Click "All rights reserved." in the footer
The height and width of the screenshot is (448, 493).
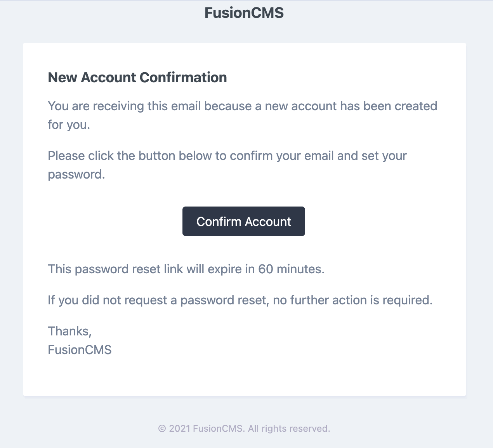point(289,429)
